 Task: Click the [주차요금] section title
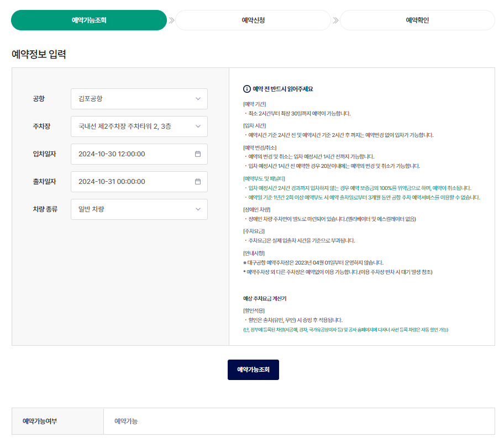[x=254, y=231]
